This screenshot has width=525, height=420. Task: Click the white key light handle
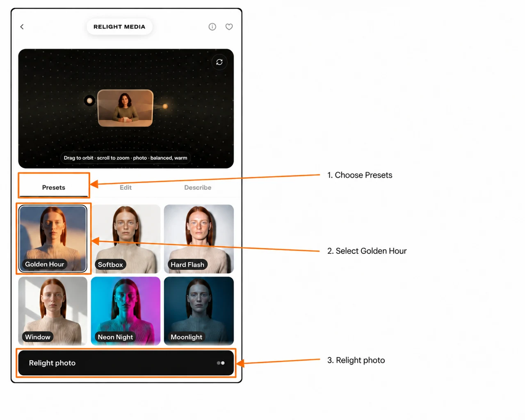click(89, 100)
